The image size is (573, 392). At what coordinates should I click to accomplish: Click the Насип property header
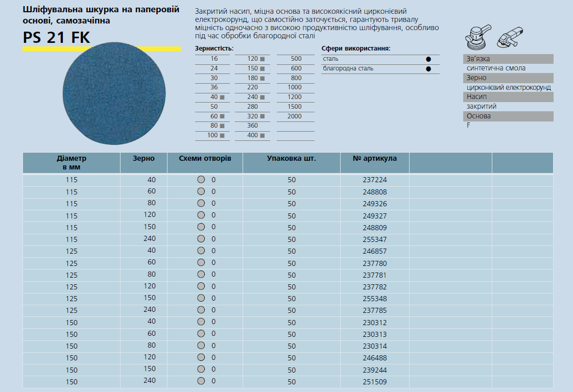click(x=508, y=97)
